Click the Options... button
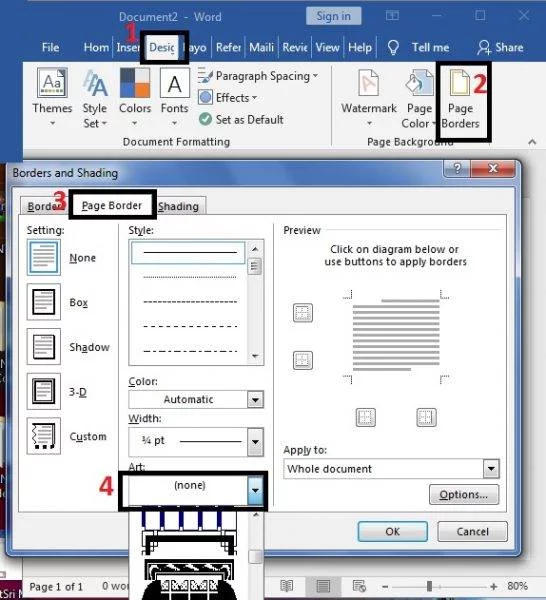 464,495
